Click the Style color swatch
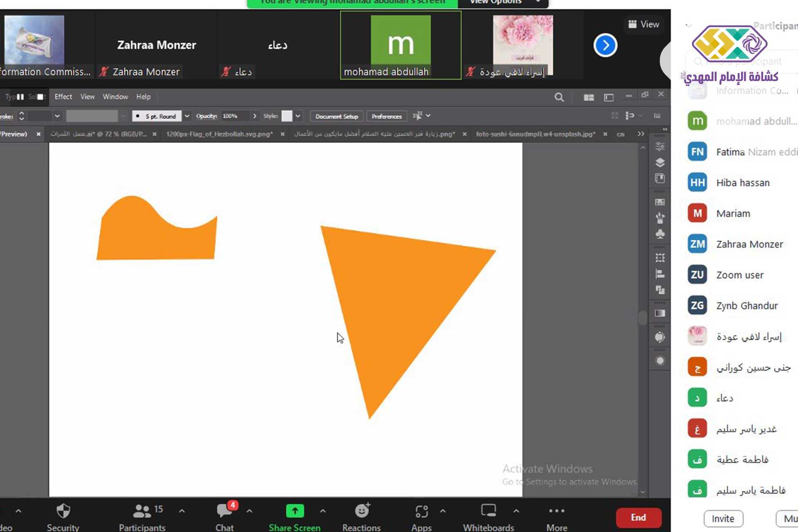Screen dimensions: 798x532 (x=287, y=116)
